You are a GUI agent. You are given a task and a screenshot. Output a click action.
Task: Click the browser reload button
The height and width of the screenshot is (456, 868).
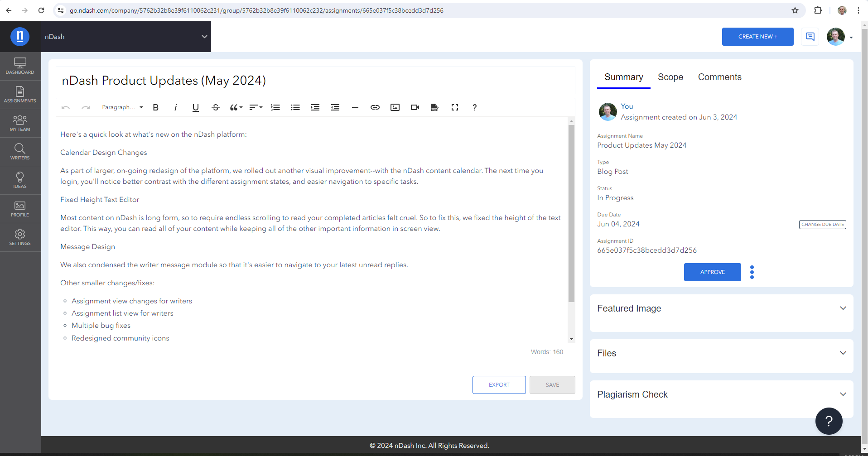coord(41,10)
